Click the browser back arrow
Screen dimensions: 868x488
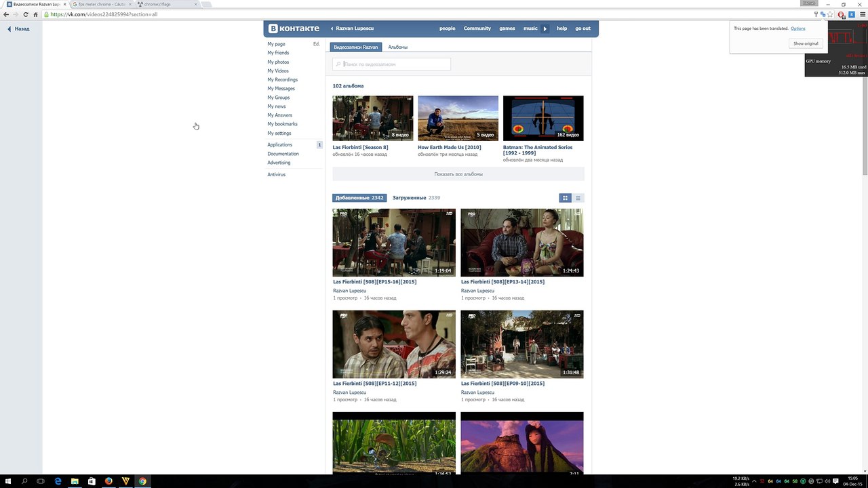point(6,14)
